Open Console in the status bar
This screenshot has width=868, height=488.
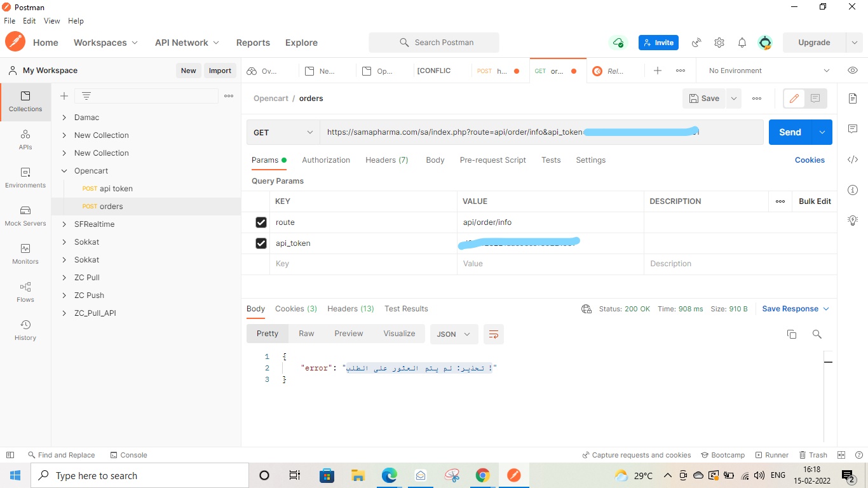tap(128, 455)
